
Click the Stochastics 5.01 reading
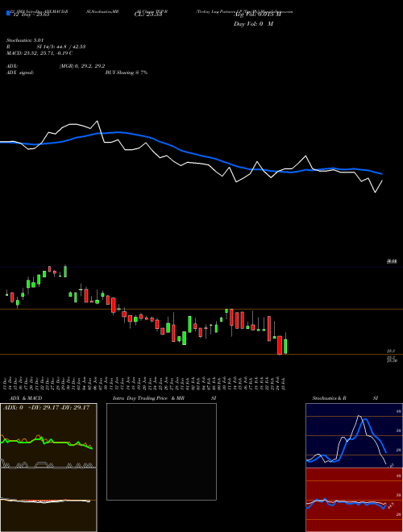[x=25, y=40]
